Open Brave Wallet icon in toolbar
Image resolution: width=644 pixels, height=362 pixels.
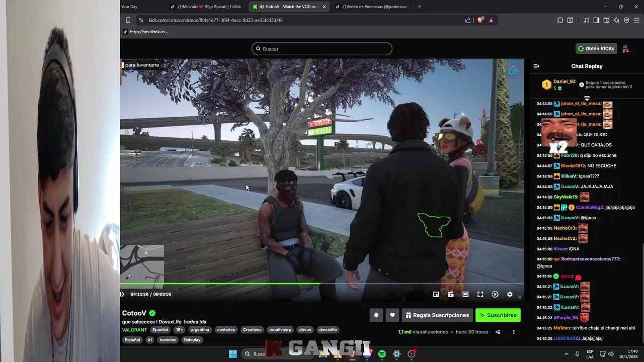[x=606, y=20]
